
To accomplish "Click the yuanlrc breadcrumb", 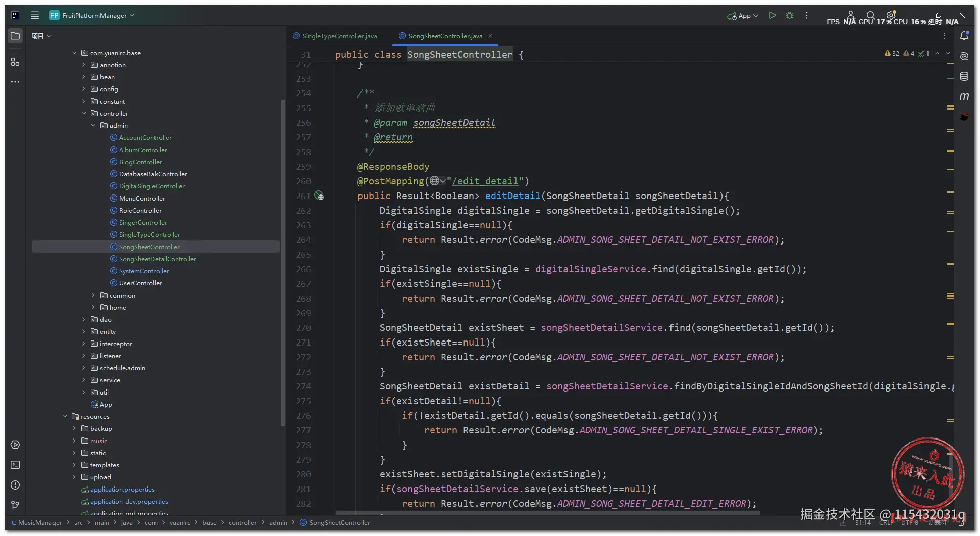I will pos(180,522).
